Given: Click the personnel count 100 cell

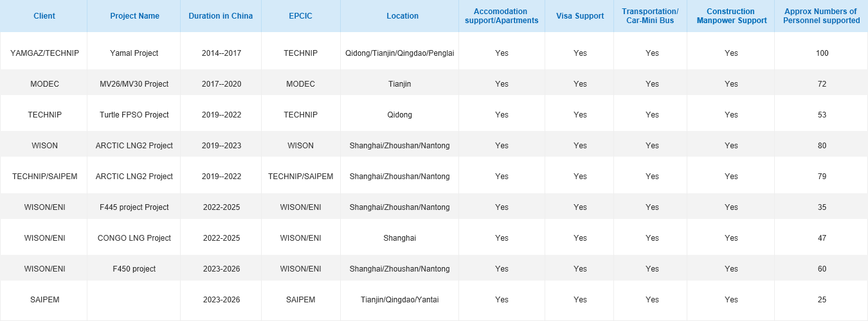Looking at the screenshot, I should 822,53.
